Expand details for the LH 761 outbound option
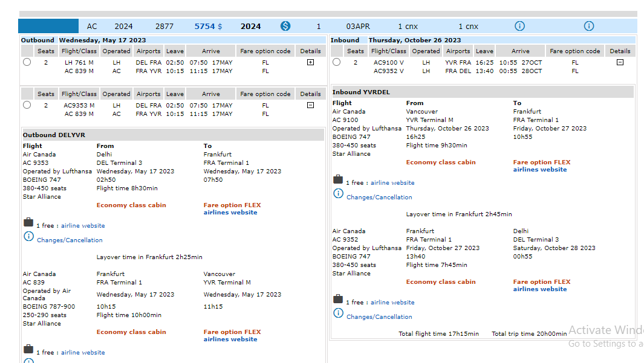This screenshot has height=363, width=644. [x=310, y=62]
